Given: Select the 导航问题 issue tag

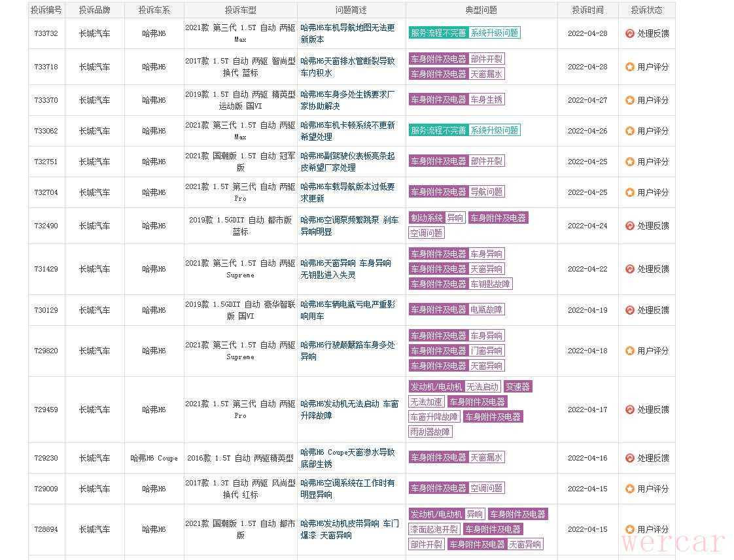Looking at the screenshot, I should [x=487, y=192].
